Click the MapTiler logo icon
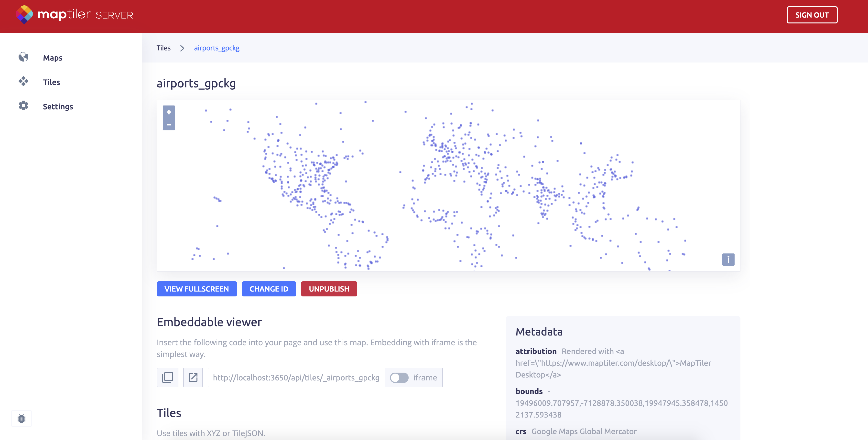This screenshot has width=868, height=440. pos(24,15)
